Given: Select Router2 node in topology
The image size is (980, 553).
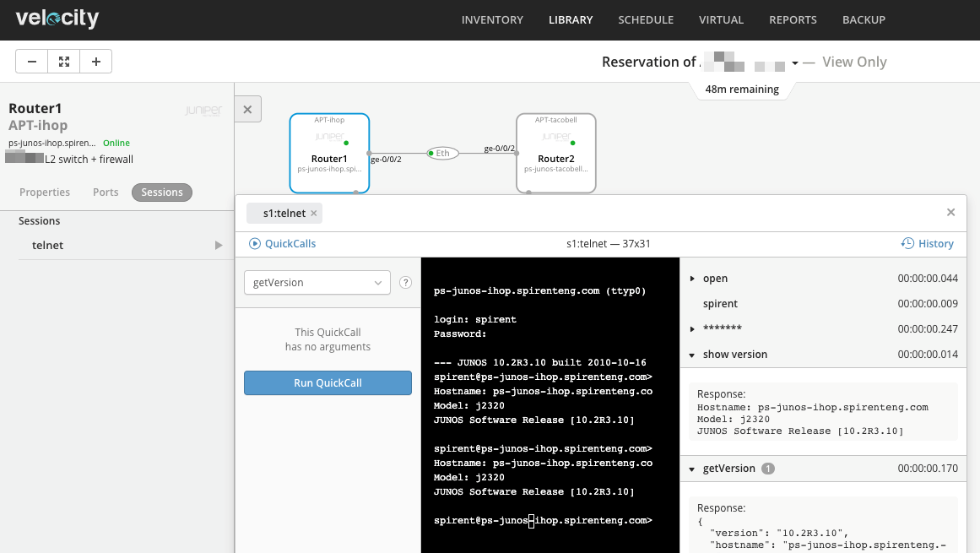Looking at the screenshot, I should point(556,153).
